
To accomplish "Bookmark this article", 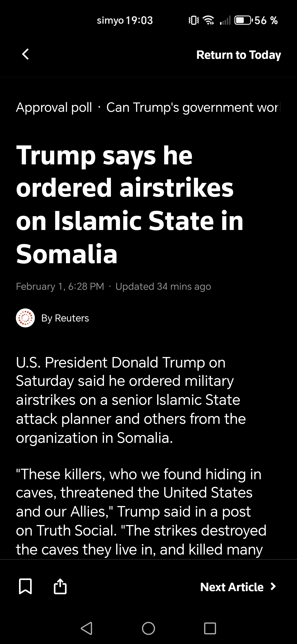I will (25, 587).
